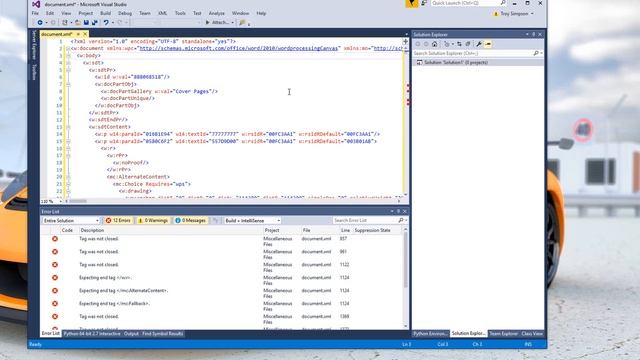Click the Collapse All icon in Solution Explorer
This screenshot has height=360, width=640.
coord(468,44)
